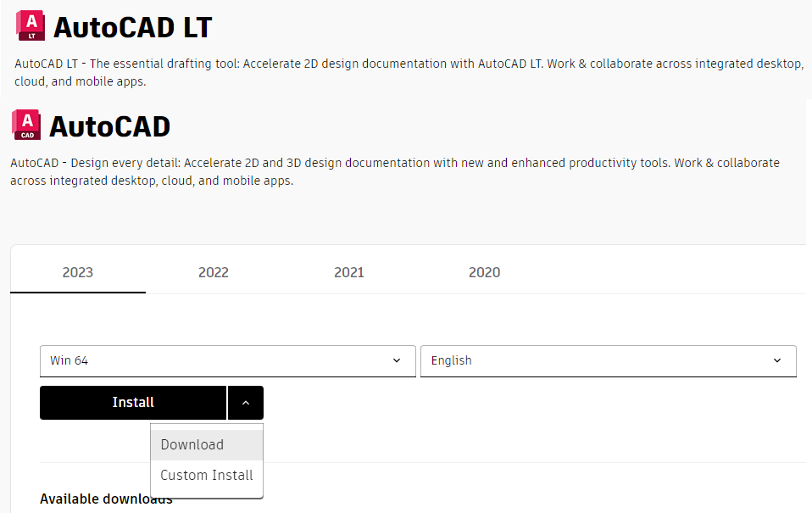Choose Download from install menu
Image resolution: width=812 pixels, height=513 pixels.
[x=207, y=444]
